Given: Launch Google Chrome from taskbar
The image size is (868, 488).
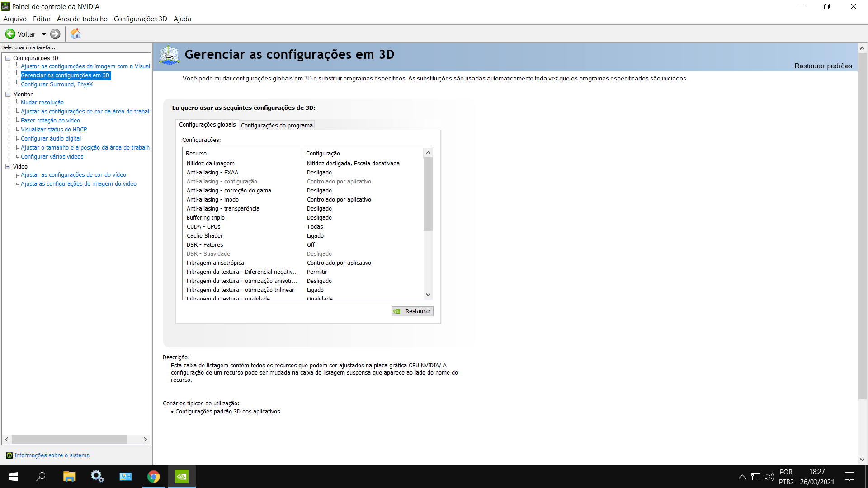Looking at the screenshot, I should (x=153, y=477).
